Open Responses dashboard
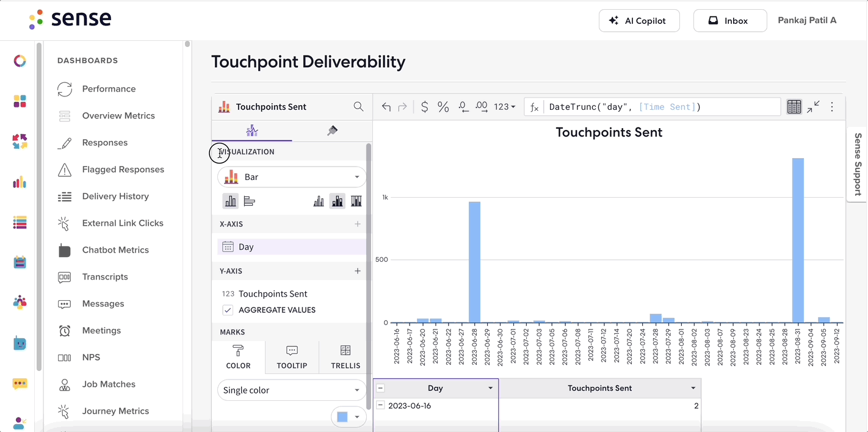The image size is (868, 432). 105,143
